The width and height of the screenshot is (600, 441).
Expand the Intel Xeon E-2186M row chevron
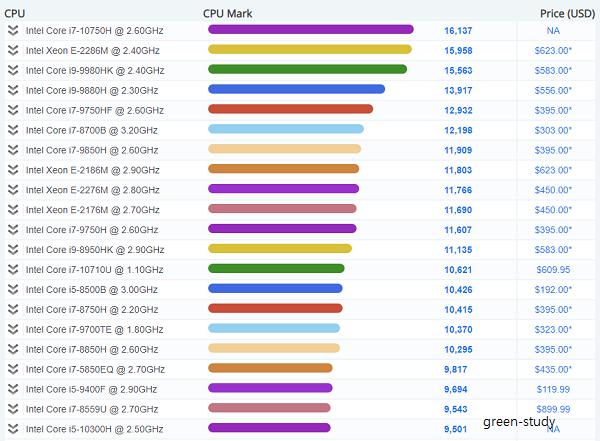pos(13,170)
